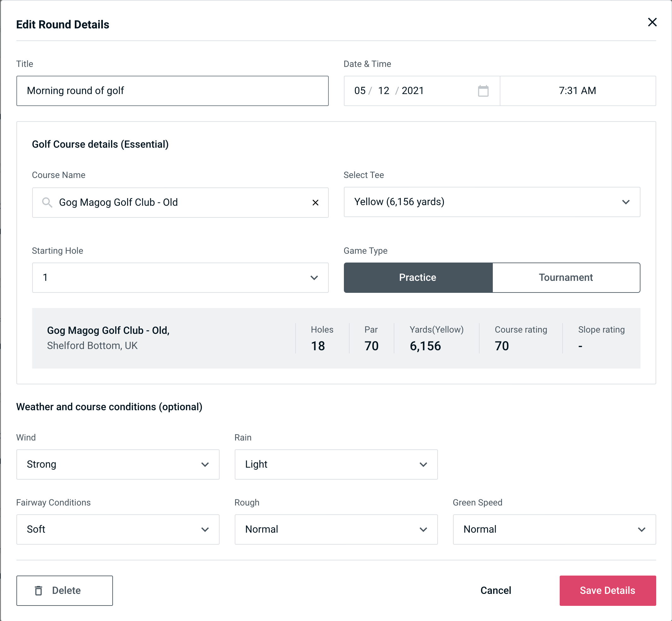Screen dimensions: 672x621
Task: Expand the Fairway Conditions dropdown
Action: click(118, 529)
